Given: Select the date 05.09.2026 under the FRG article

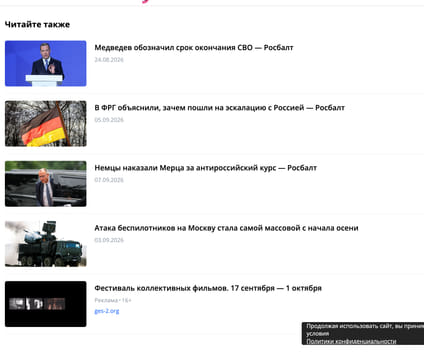Looking at the screenshot, I should 109,120.
